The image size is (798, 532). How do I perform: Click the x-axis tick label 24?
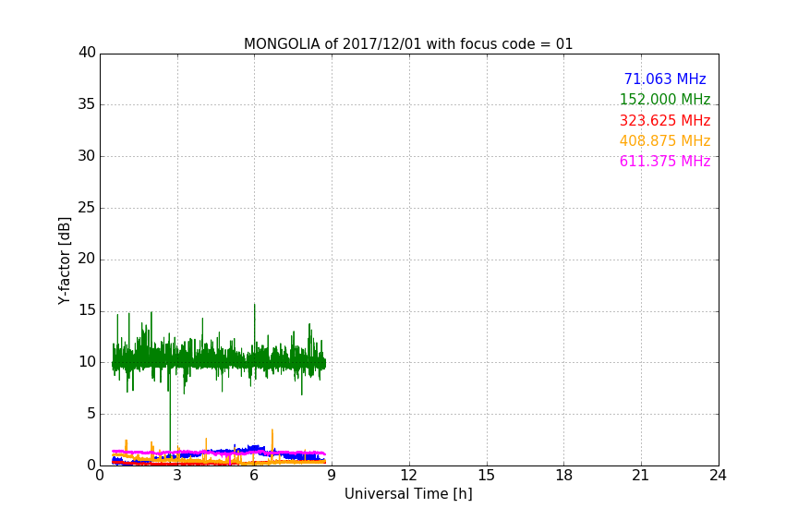pyautogui.click(x=718, y=476)
